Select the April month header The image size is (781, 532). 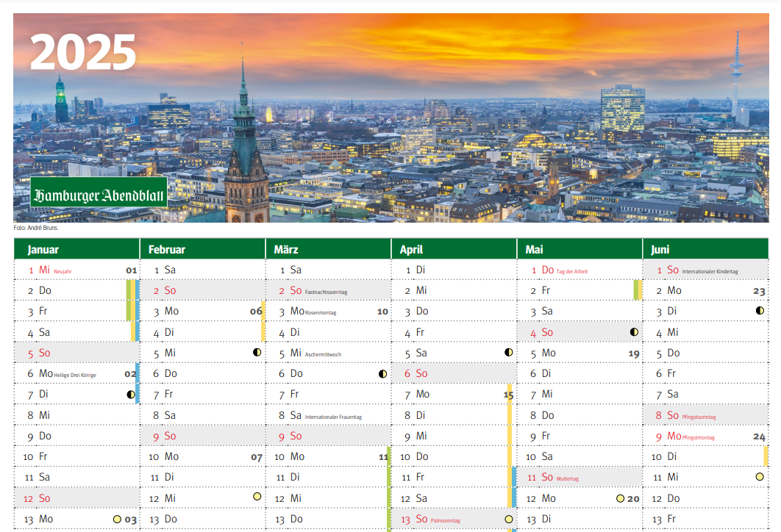click(x=411, y=250)
